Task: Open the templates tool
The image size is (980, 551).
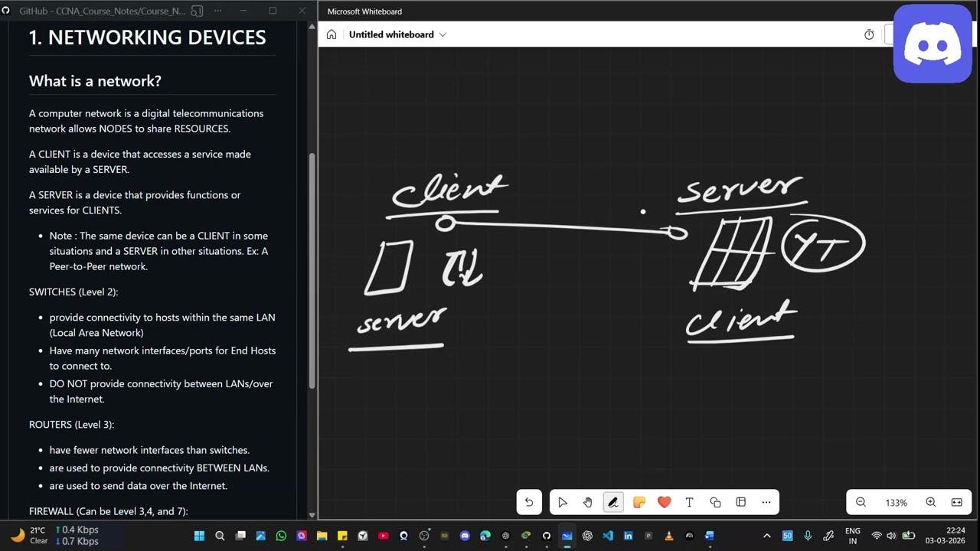Action: click(741, 502)
